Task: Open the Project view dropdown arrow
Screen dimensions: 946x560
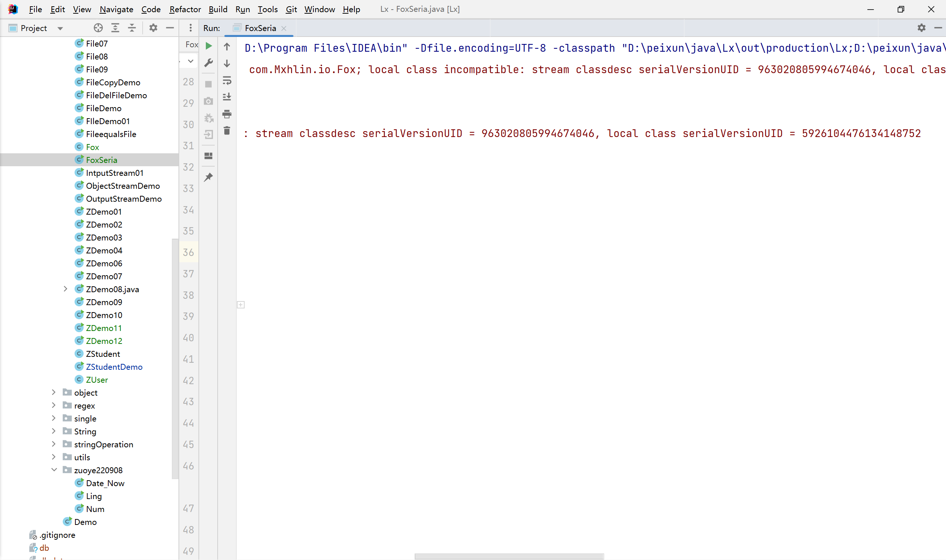Action: tap(60, 28)
